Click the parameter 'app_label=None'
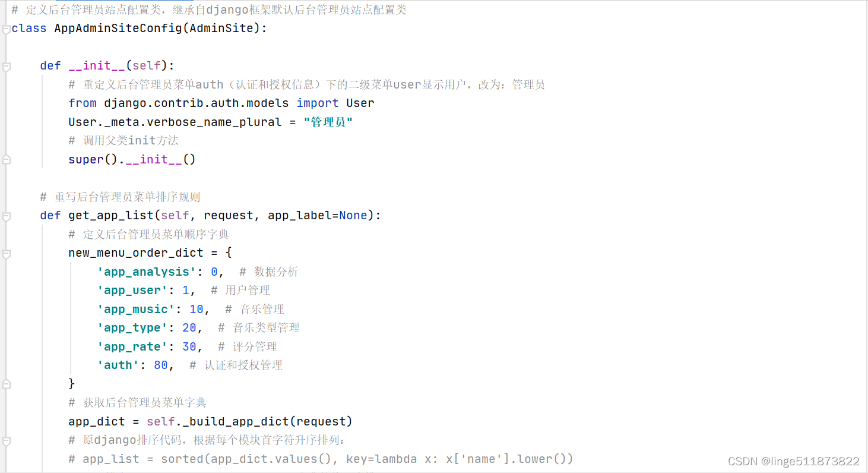 [318, 215]
